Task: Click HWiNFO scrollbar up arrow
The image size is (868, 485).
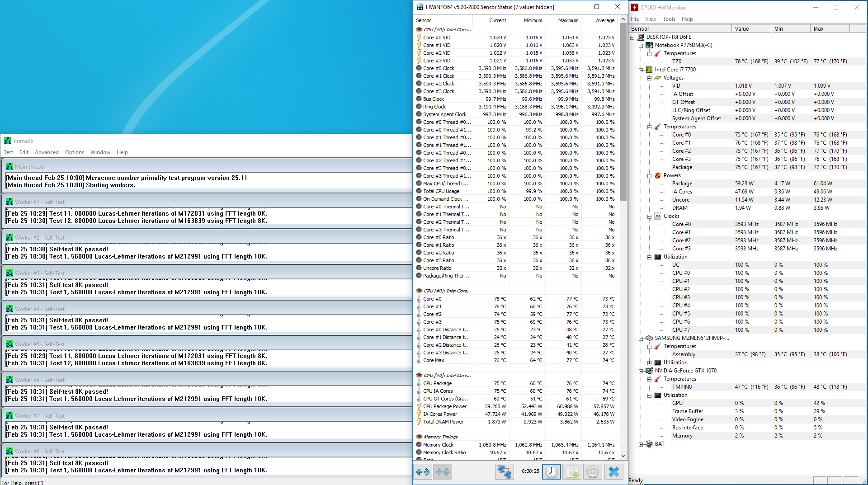Action: (x=623, y=19)
